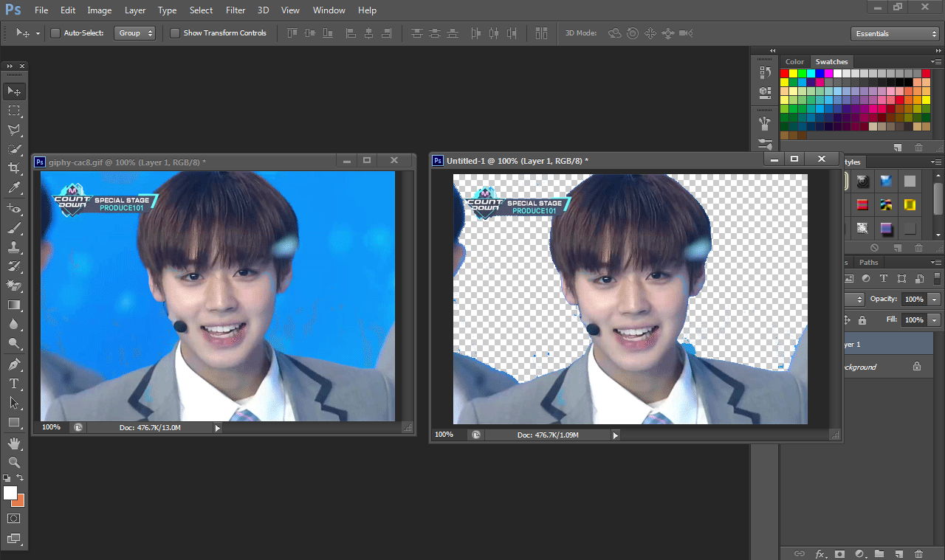Viewport: 945px width, 560px height.
Task: Open the Group auto-select dropdown
Action: coord(135,33)
